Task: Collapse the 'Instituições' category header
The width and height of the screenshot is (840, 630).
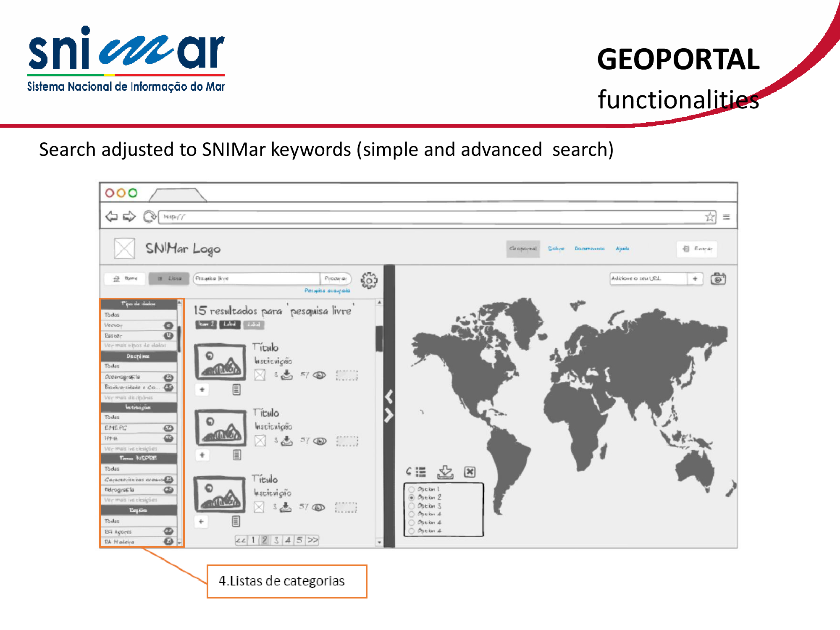Action: tap(139, 407)
